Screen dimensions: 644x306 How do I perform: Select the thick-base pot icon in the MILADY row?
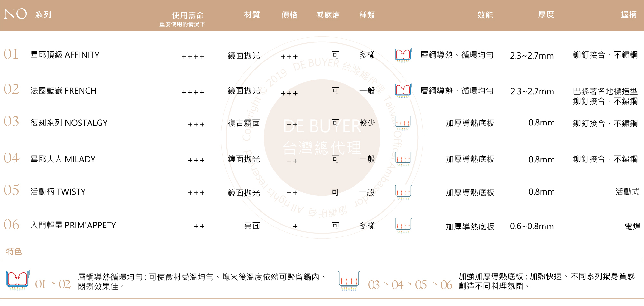coord(403,159)
